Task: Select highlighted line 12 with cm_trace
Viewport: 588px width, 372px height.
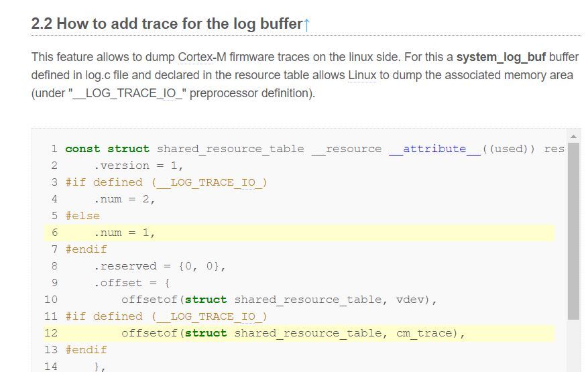Action: (299, 333)
